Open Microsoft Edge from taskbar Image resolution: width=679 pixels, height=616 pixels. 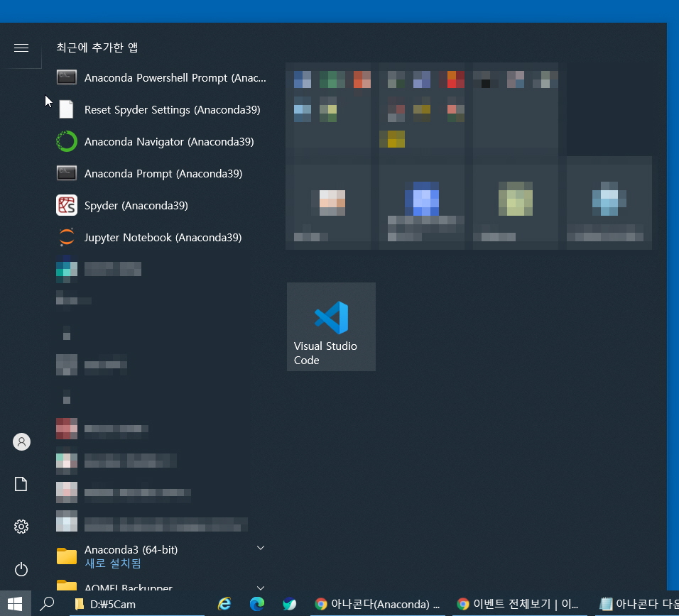point(257,604)
